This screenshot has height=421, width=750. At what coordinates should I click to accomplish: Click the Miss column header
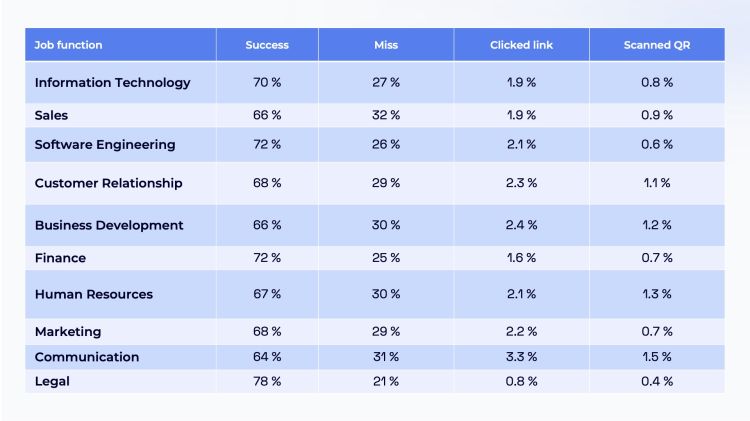pos(386,45)
